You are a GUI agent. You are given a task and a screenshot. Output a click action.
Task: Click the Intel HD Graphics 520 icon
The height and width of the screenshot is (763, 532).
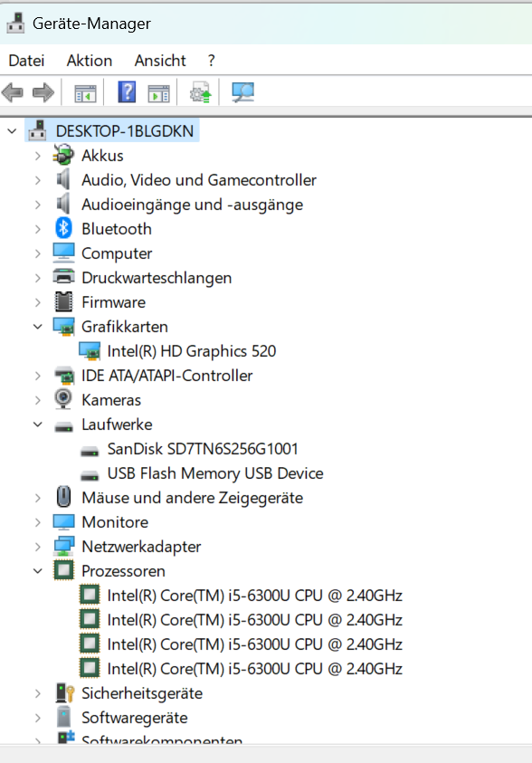pos(90,351)
